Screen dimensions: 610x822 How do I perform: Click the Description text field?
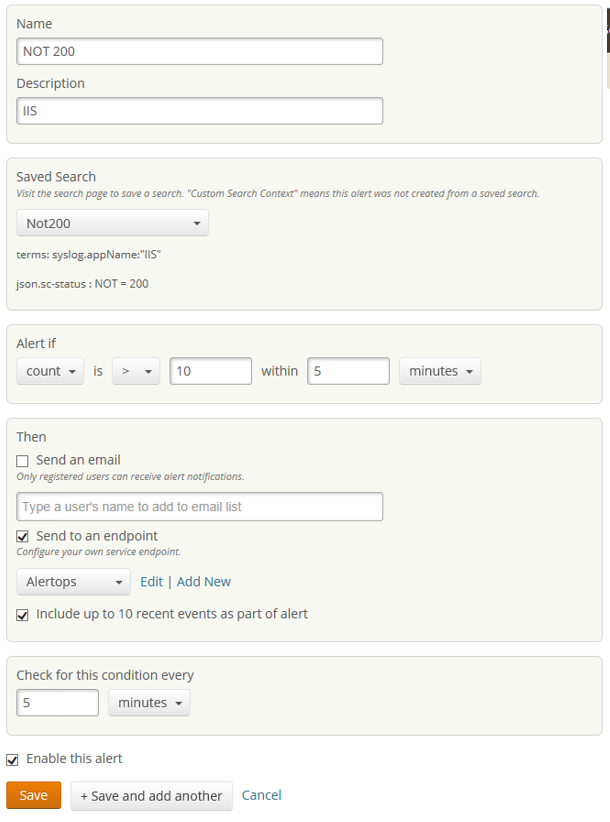pos(200,111)
